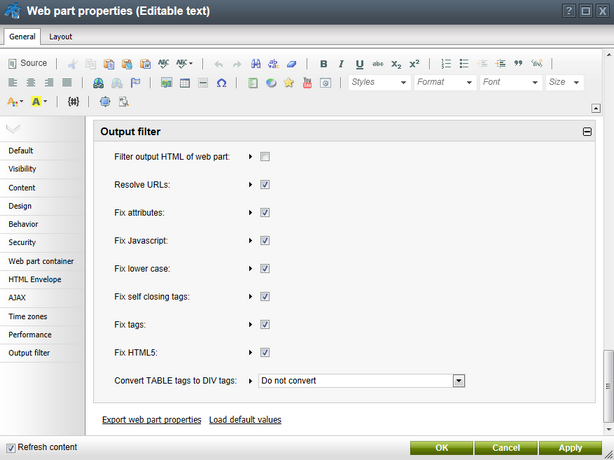Screen dimensions: 614x460
Task: Click the Paste from Word icon
Action: click(145, 63)
